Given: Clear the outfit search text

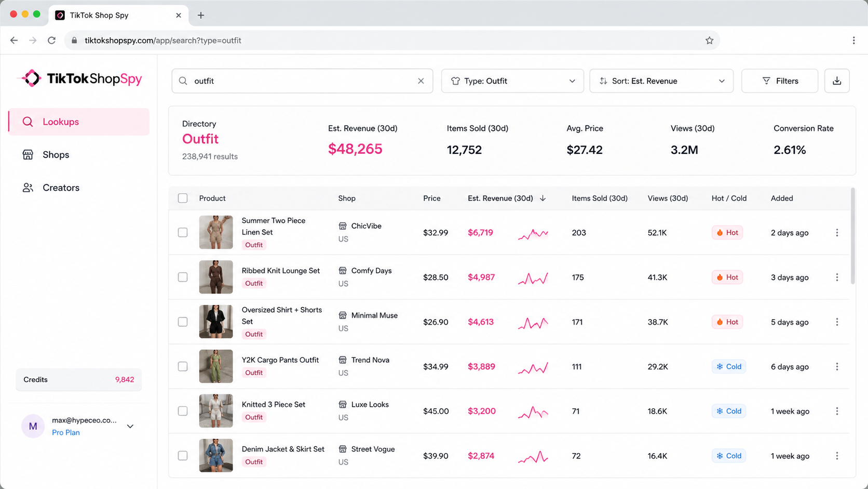Looking at the screenshot, I should pos(421,81).
